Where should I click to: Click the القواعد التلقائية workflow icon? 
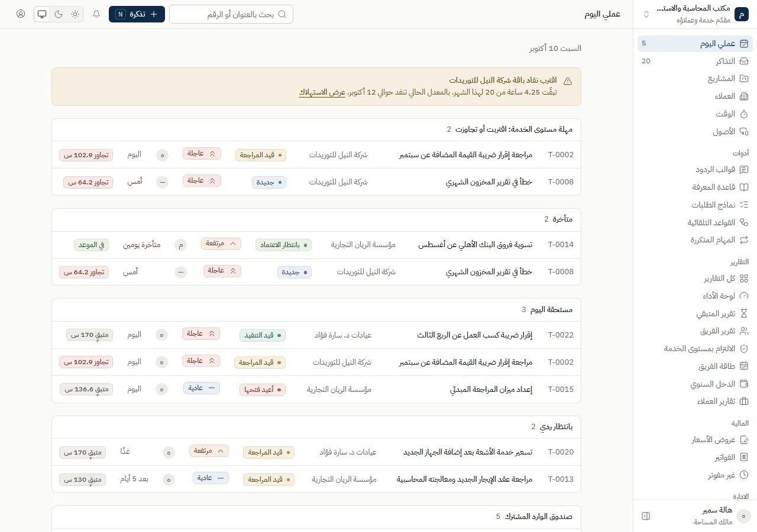coord(744,223)
